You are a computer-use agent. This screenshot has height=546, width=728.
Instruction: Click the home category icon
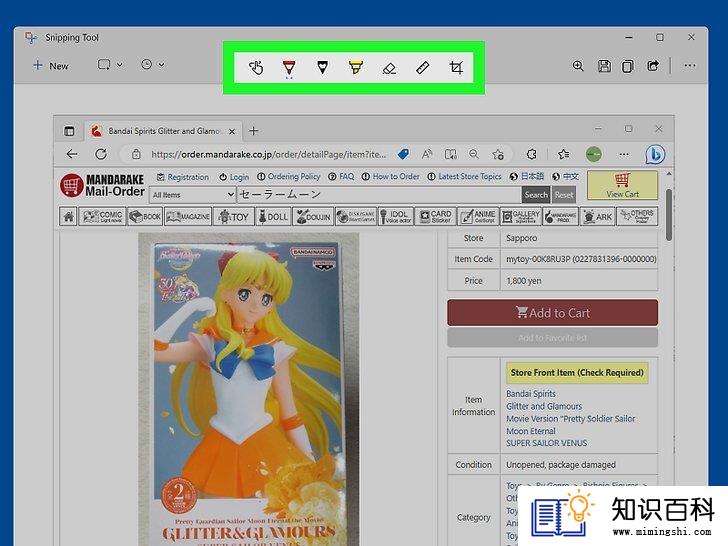tap(69, 216)
